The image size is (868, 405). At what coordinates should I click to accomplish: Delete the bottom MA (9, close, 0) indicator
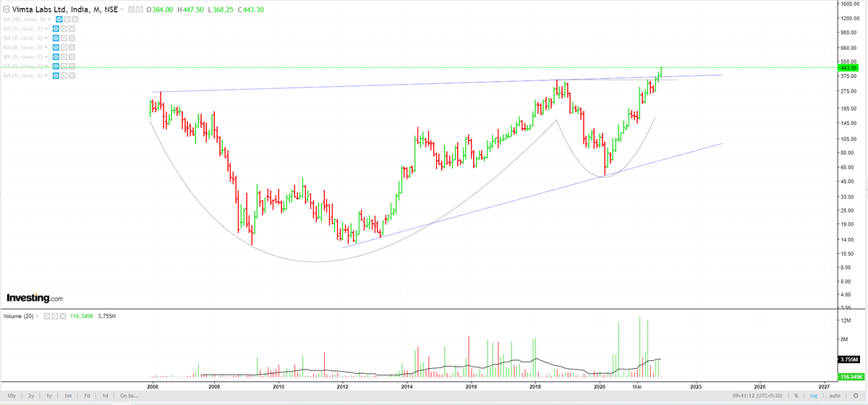pyautogui.click(x=72, y=75)
